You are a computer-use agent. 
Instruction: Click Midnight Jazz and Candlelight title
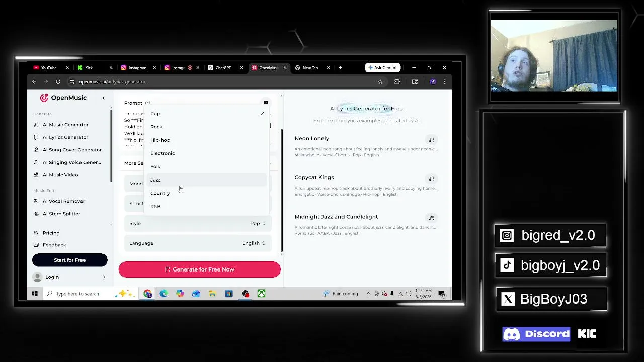pyautogui.click(x=337, y=217)
